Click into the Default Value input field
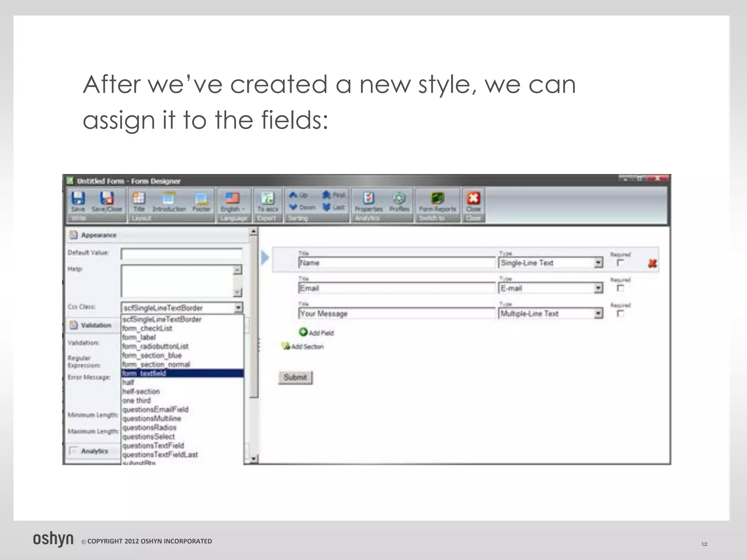 click(x=181, y=254)
